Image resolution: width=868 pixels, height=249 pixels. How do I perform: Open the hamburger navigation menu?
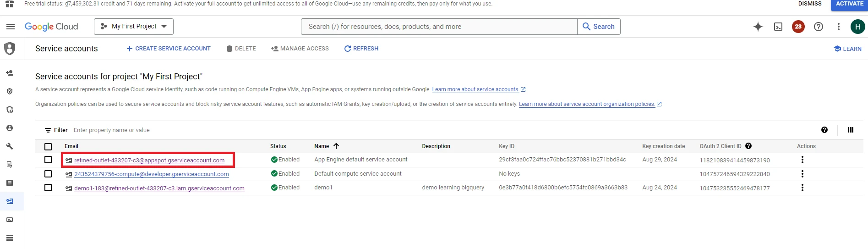[x=10, y=27]
